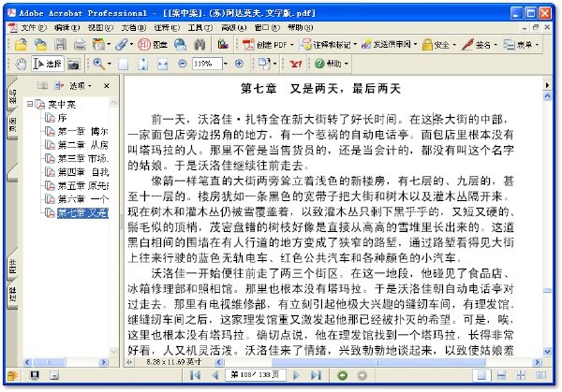Screen dimensions: 562x392
Task: Switch to facing pages layout icon
Action: 540,375
